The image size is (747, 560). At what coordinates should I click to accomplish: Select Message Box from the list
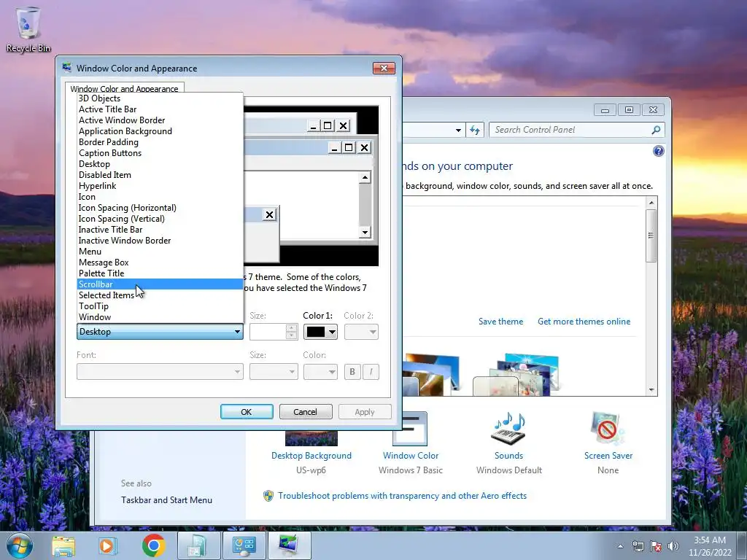coord(160,262)
